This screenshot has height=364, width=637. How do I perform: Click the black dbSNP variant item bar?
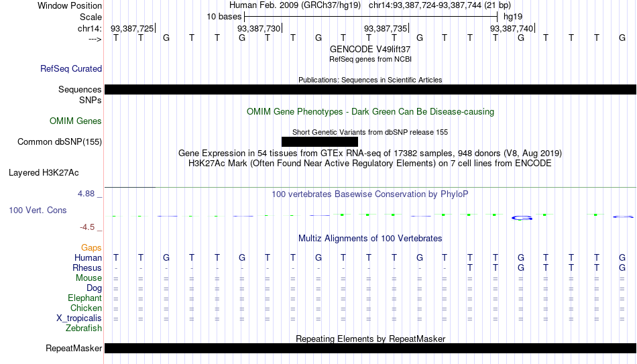pyautogui.click(x=320, y=142)
